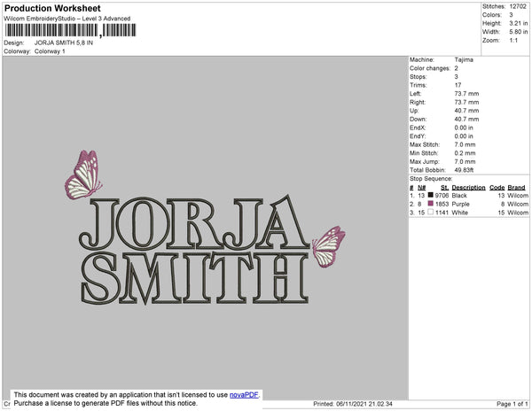This screenshot has height=411, width=532.
Task: Click the Max Stitch value 7.0 mm
Action: tap(465, 144)
